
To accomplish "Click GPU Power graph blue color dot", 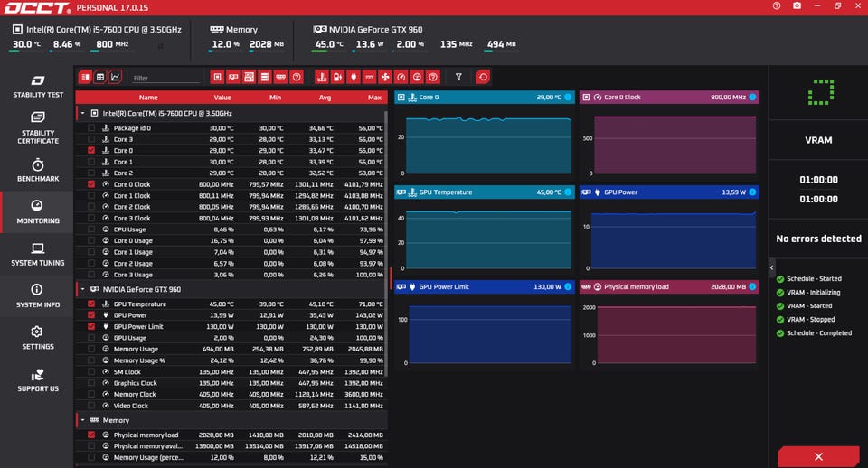I will (x=752, y=192).
